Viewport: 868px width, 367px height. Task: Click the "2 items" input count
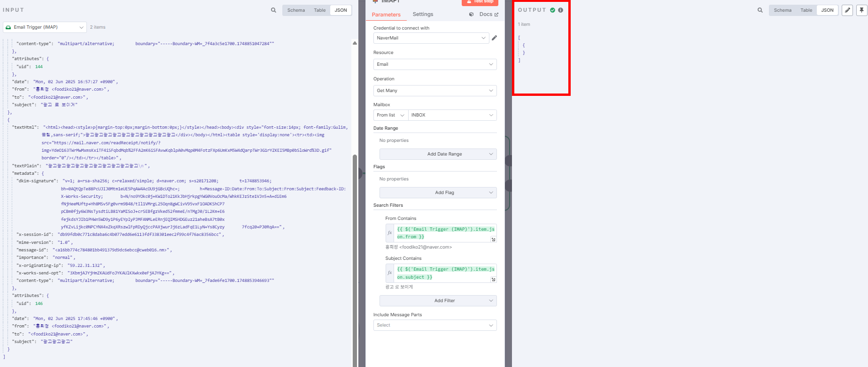coord(98,27)
